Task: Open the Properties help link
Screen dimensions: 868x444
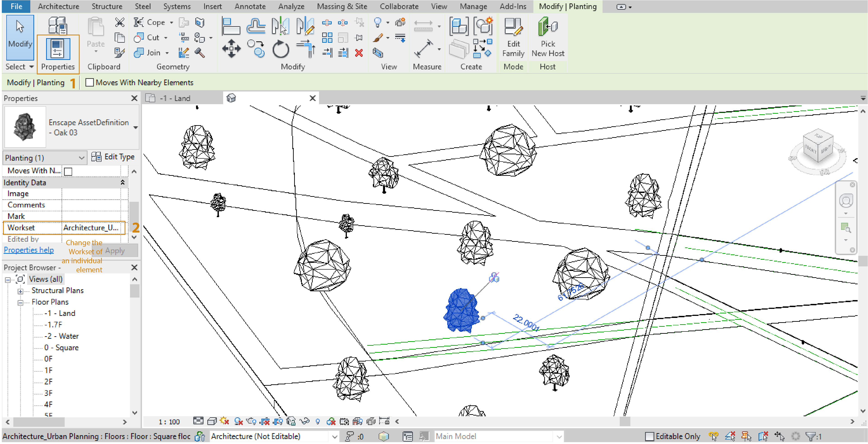Action: click(29, 250)
